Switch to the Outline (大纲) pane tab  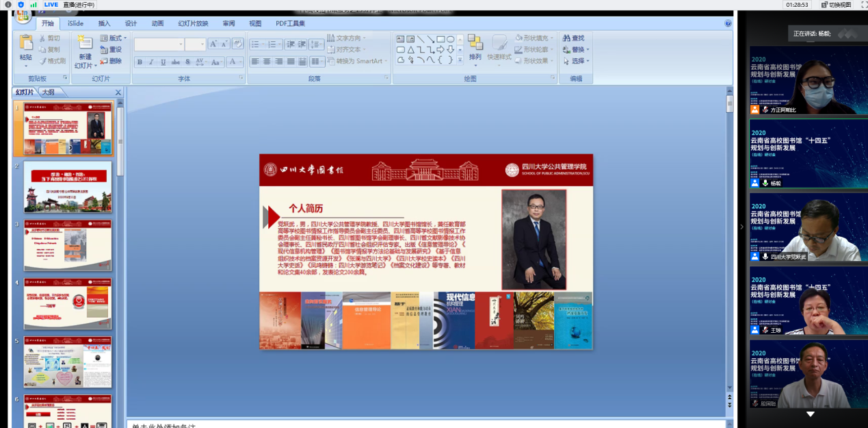[x=49, y=92]
